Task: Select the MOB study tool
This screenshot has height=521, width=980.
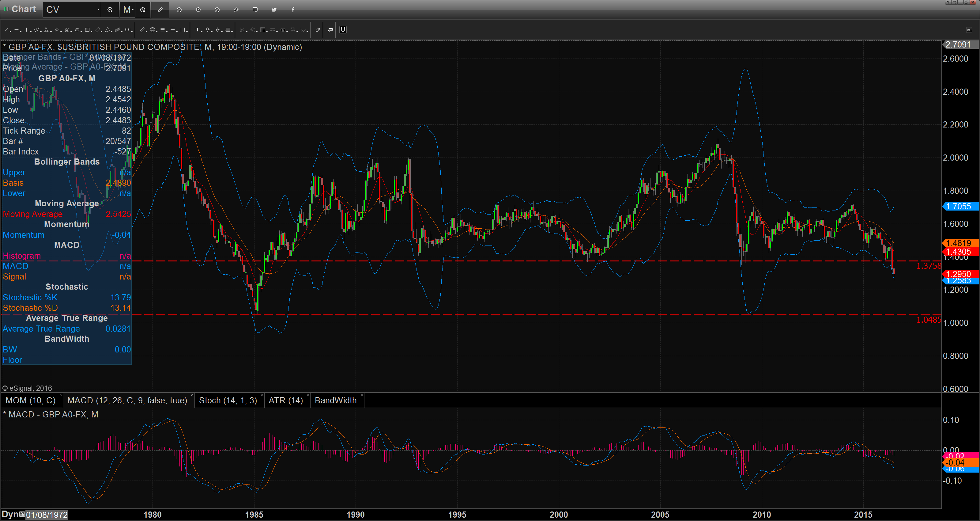Action: (x=273, y=30)
